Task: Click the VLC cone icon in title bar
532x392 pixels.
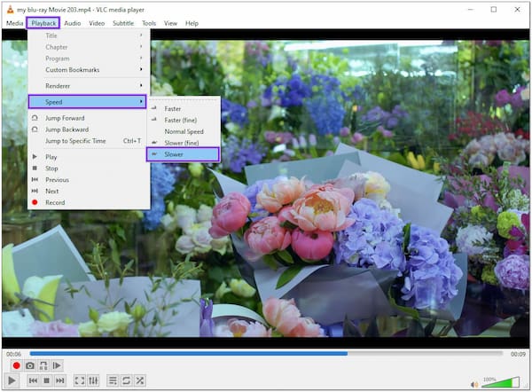Action: coord(10,10)
